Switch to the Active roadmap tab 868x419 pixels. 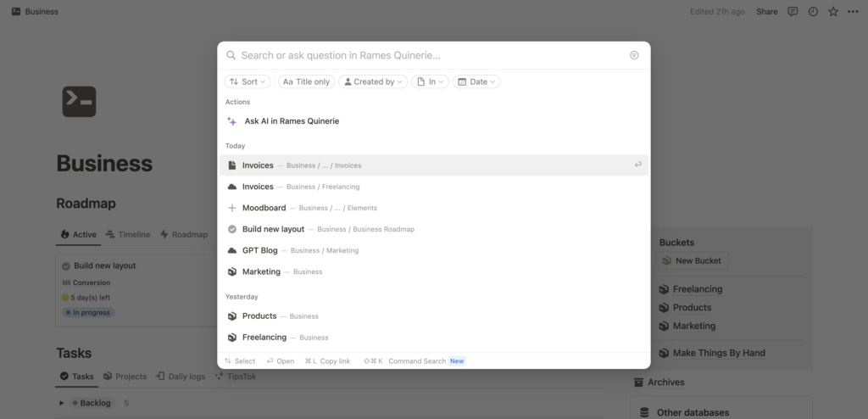[x=78, y=234]
